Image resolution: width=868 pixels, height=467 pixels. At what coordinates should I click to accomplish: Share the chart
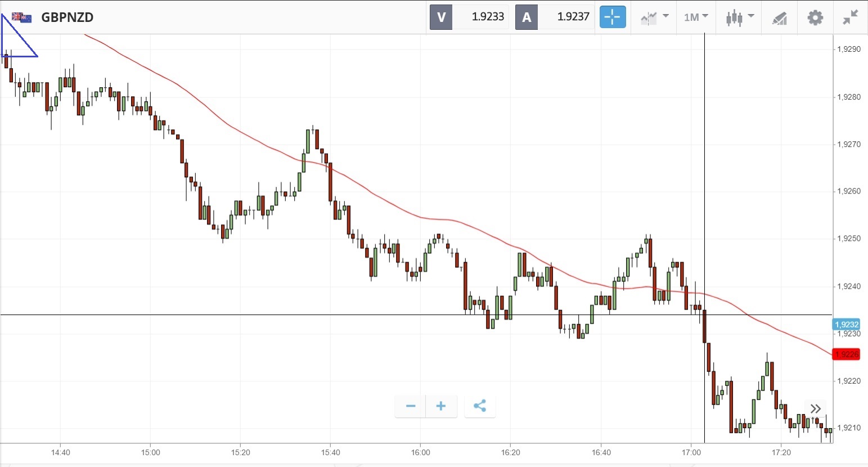point(480,406)
